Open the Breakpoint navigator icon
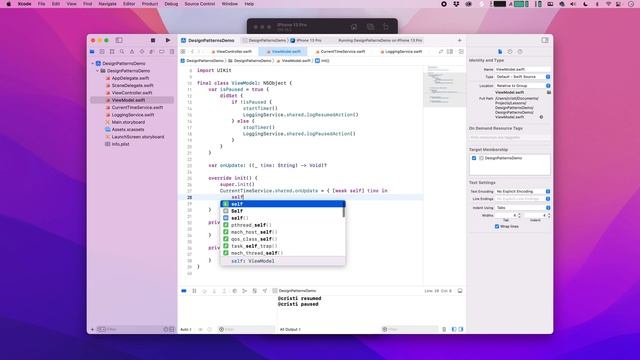 click(162, 52)
